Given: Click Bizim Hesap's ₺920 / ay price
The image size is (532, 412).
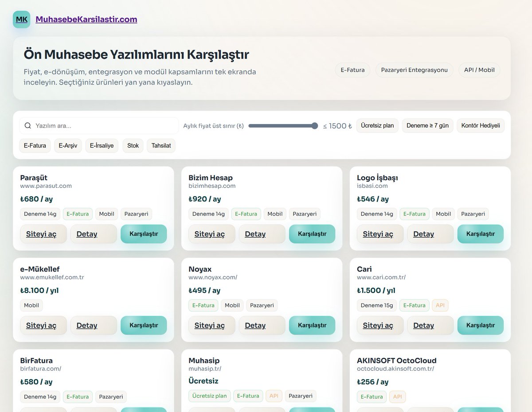Looking at the screenshot, I should click(205, 199).
